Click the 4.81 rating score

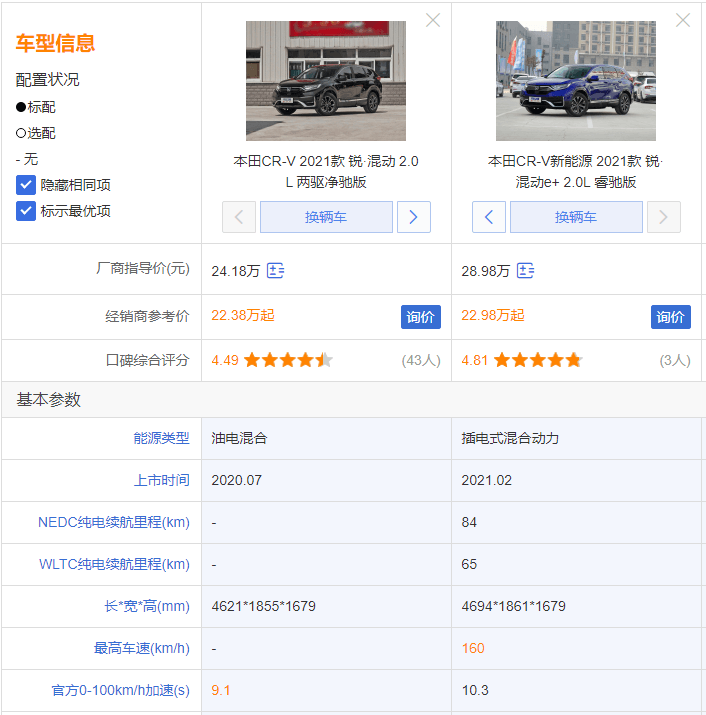(474, 360)
